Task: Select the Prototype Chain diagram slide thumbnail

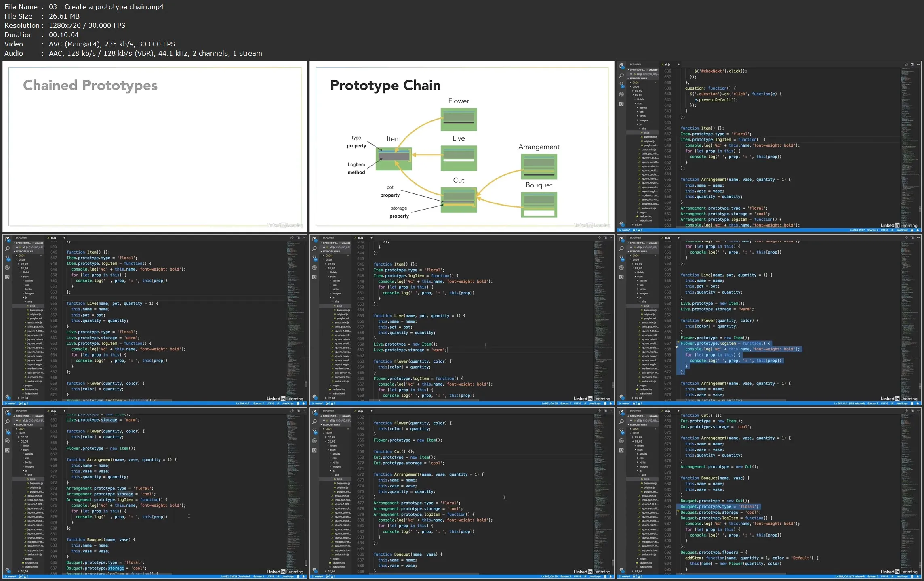Action: point(461,147)
